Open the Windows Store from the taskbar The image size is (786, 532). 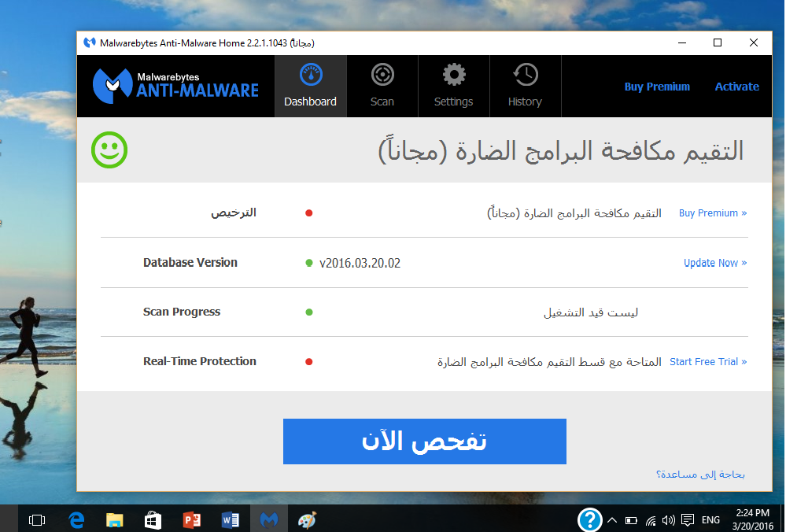click(153, 520)
